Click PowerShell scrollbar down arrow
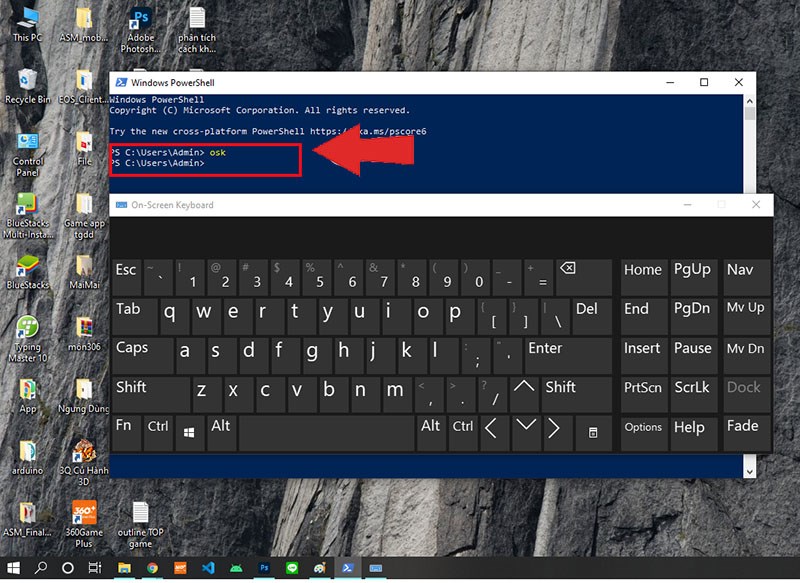The image size is (800, 583). point(749,472)
